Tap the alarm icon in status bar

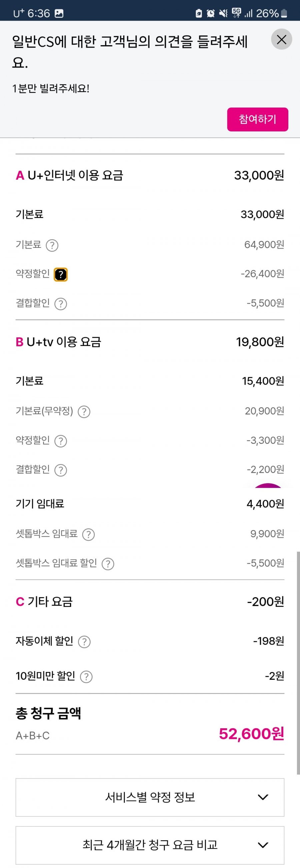tap(211, 13)
